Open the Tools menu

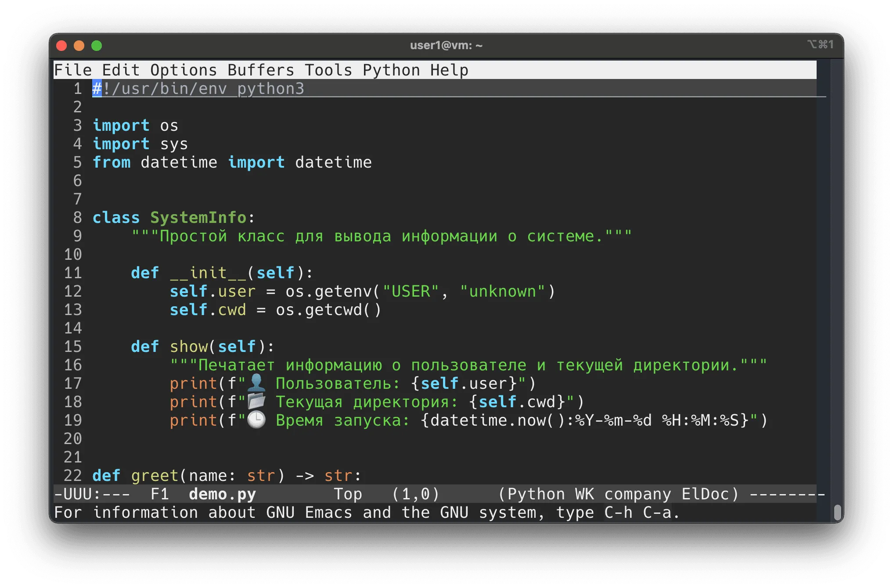point(328,70)
